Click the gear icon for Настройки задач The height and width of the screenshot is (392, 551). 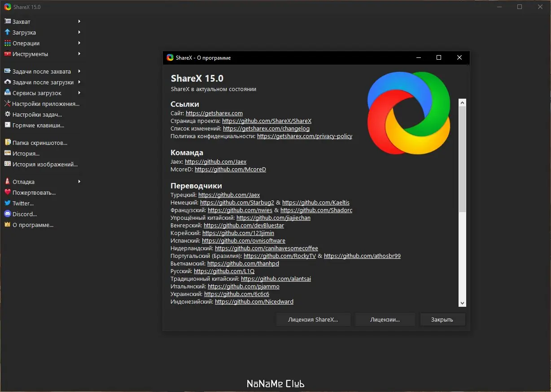7,114
